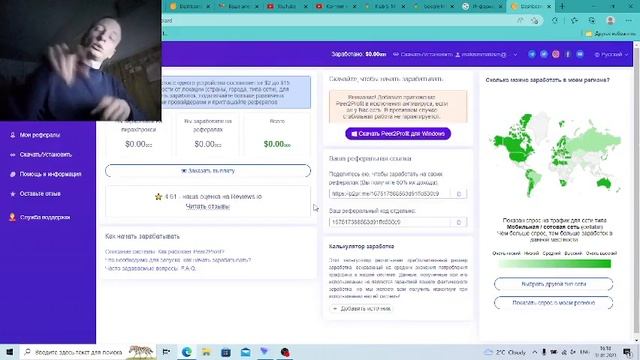Open Microsoft Store from the taskbar

click(226, 352)
